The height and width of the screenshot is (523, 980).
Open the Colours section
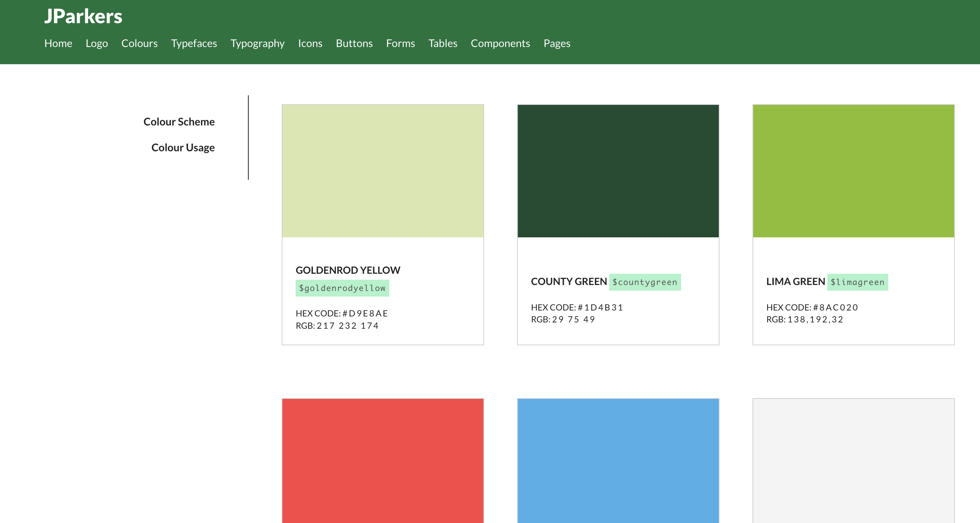[139, 43]
